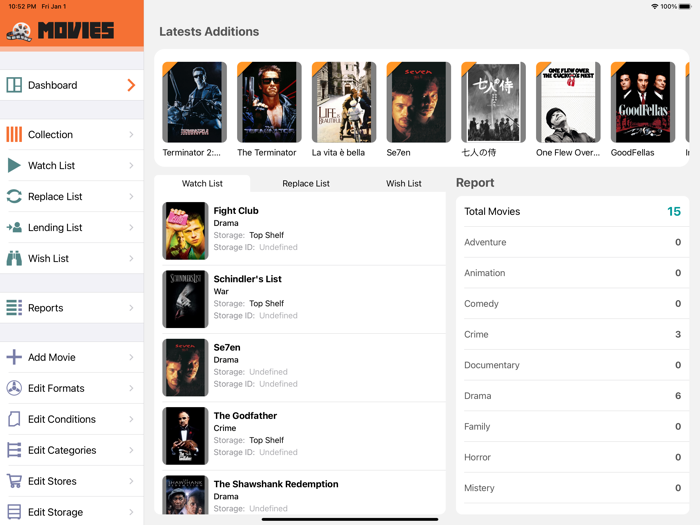This screenshot has height=525, width=700.
Task: Select The Shawshank Redemption poster
Action: pos(185,495)
